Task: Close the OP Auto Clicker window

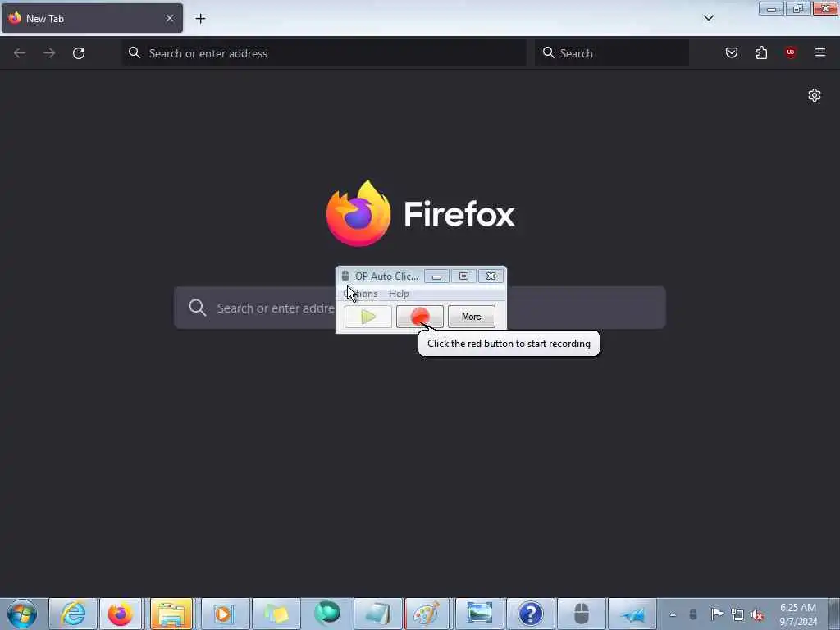Action: (x=491, y=276)
